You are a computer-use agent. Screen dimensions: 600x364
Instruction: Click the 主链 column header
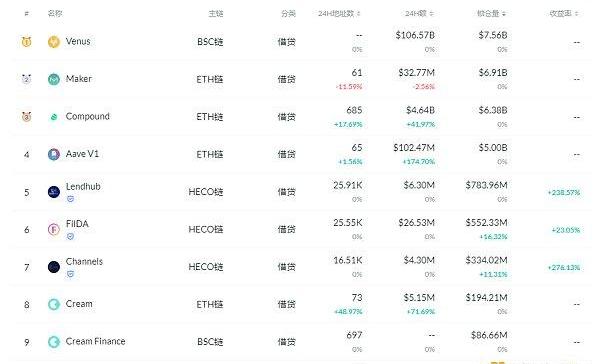click(x=216, y=13)
